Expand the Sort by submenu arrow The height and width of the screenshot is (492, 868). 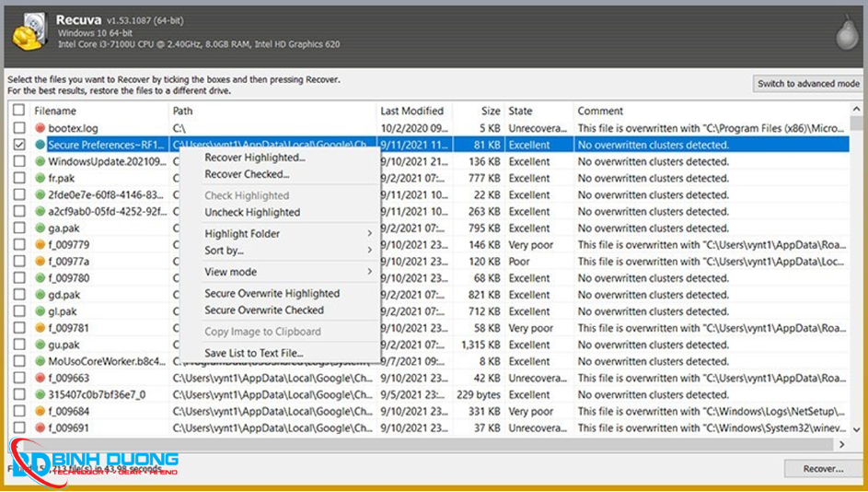tap(369, 250)
